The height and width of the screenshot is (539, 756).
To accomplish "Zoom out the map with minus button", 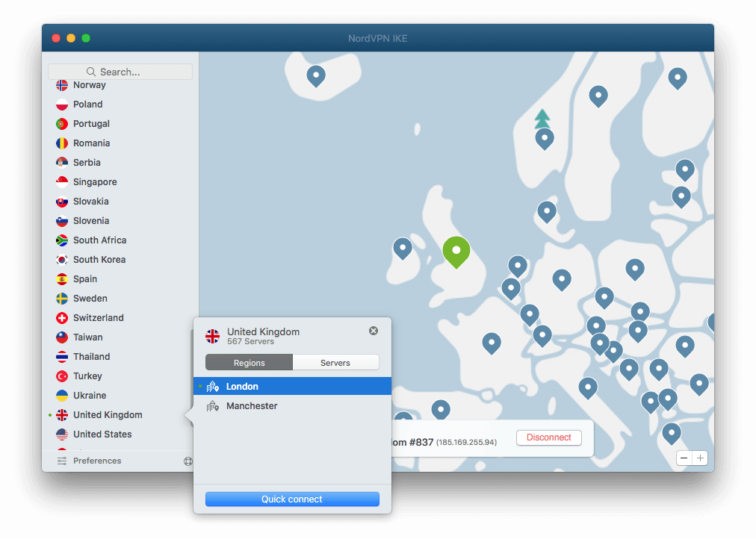I will (x=684, y=458).
